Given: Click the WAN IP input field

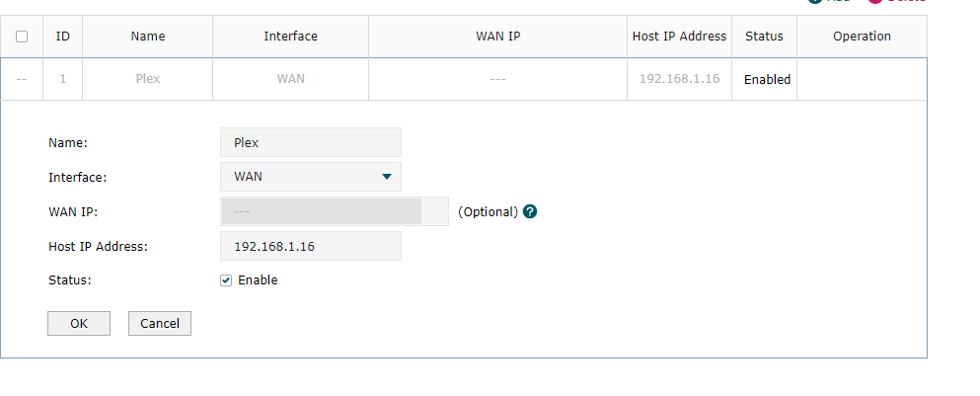Looking at the screenshot, I should click(x=335, y=211).
